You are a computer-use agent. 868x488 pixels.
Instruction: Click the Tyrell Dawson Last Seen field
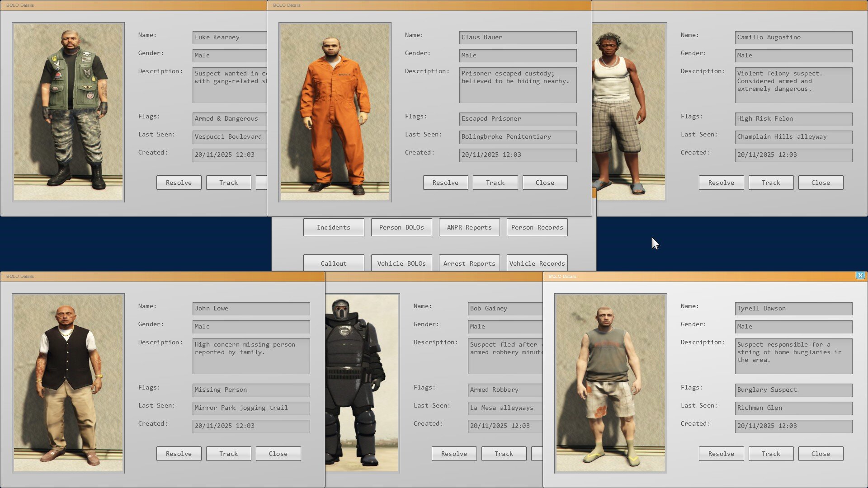pos(793,408)
